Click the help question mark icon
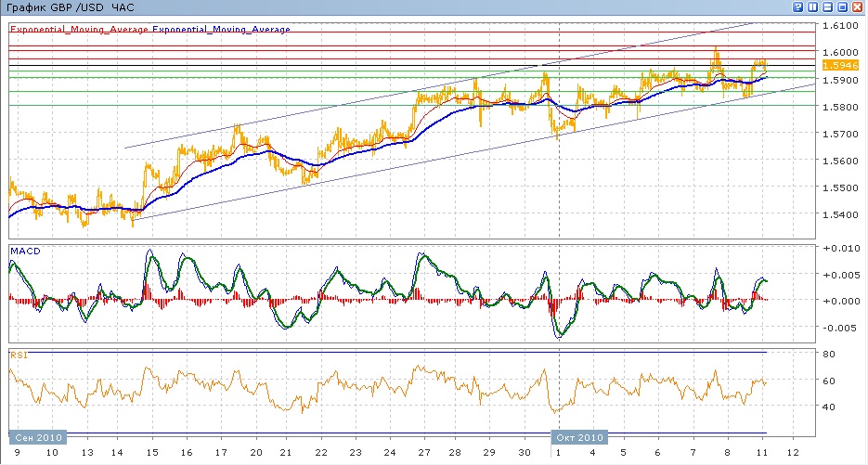 tap(797, 6)
